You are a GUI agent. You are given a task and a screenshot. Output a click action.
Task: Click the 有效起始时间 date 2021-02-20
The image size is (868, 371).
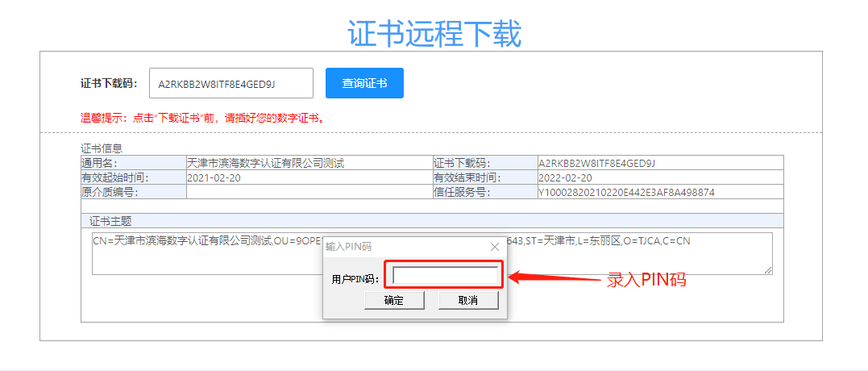click(x=214, y=177)
